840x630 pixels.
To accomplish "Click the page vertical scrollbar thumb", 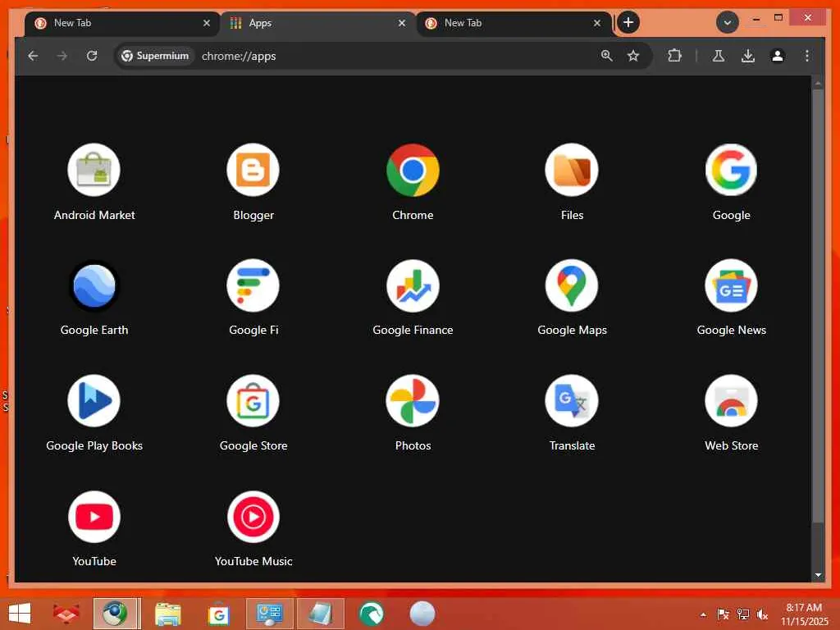I will pyautogui.click(x=818, y=305).
